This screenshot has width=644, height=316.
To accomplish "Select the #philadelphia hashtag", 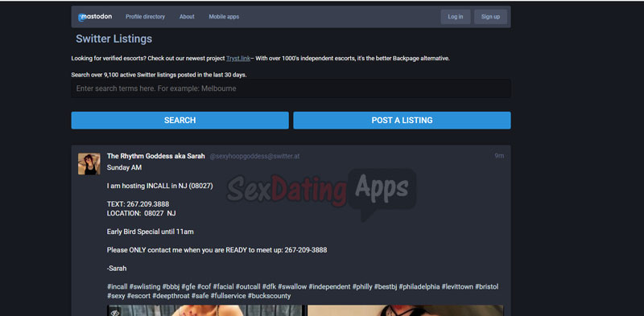I will (x=419, y=287).
